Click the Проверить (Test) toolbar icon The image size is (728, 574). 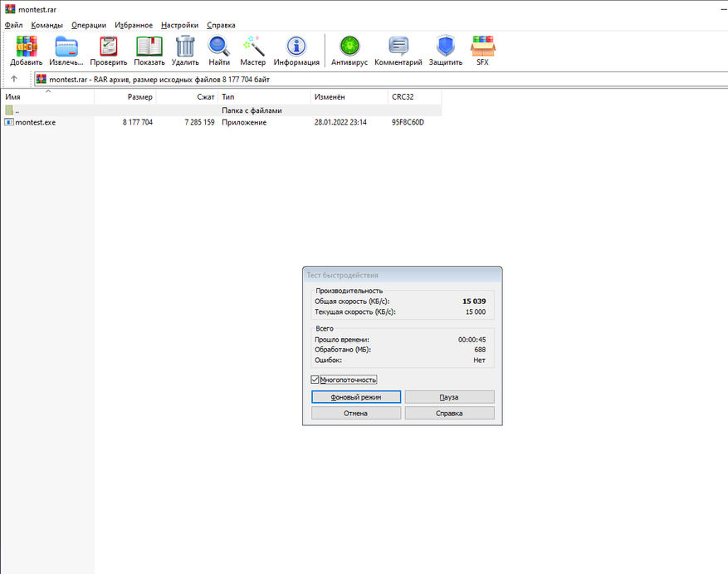pyautogui.click(x=109, y=46)
